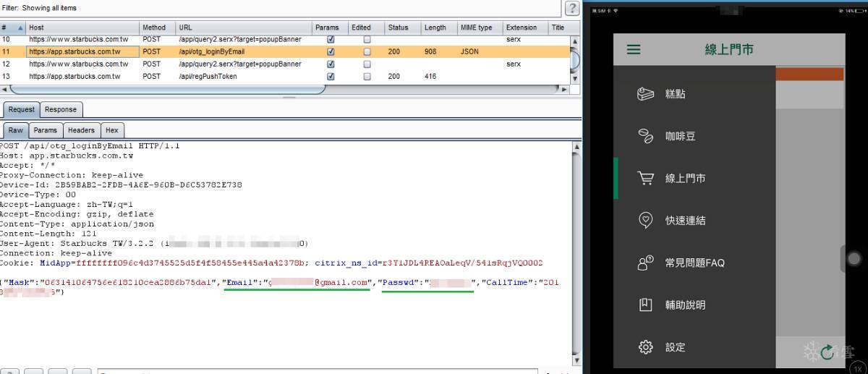Click the Device-Id header line

[121, 184]
